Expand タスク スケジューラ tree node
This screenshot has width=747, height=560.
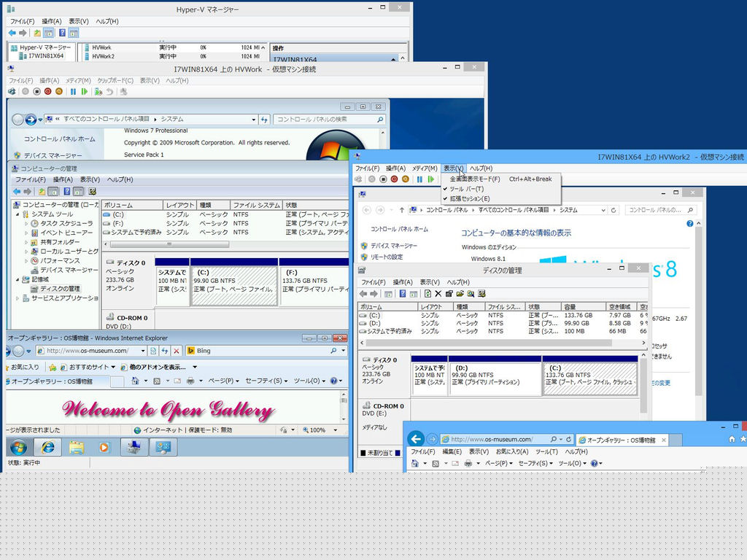pyautogui.click(x=26, y=223)
